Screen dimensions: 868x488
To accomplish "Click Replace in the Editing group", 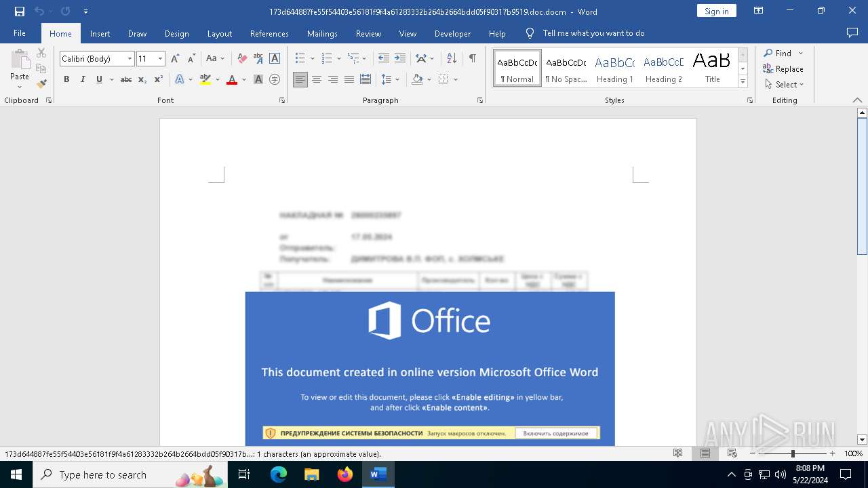I will [783, 69].
